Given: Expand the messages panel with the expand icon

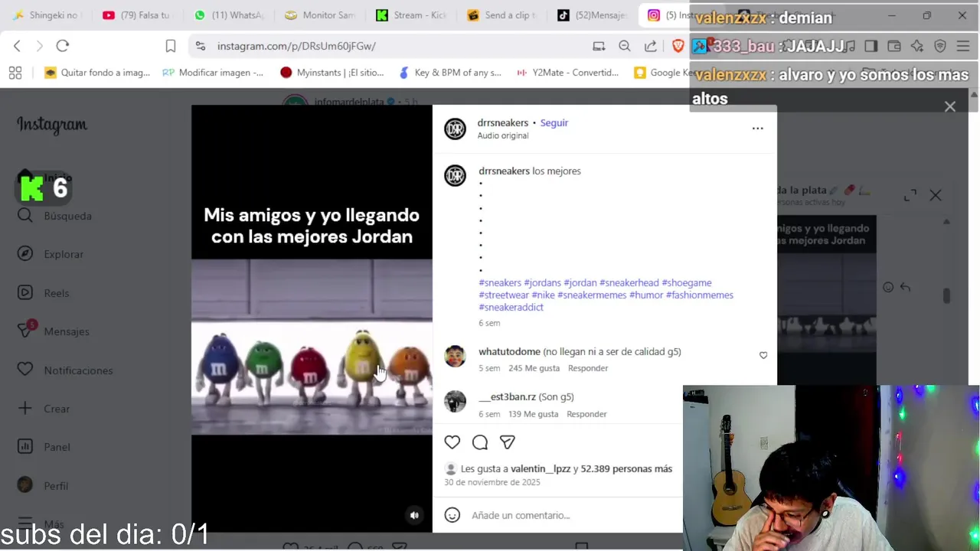Looking at the screenshot, I should (x=910, y=196).
